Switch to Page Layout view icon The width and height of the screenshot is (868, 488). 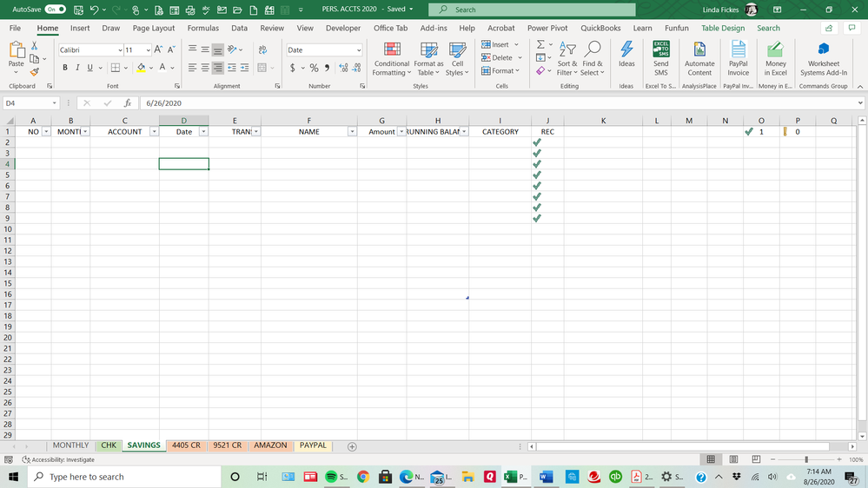pos(733,459)
